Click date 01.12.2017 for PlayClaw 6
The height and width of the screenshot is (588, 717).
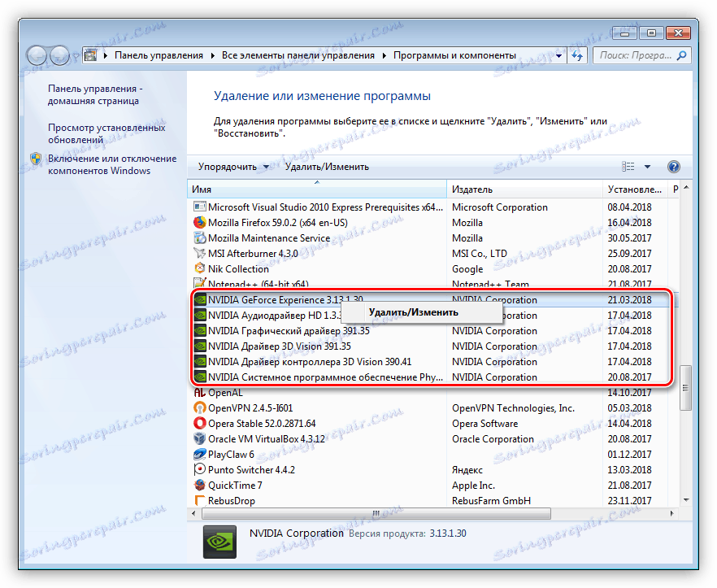[629, 455]
